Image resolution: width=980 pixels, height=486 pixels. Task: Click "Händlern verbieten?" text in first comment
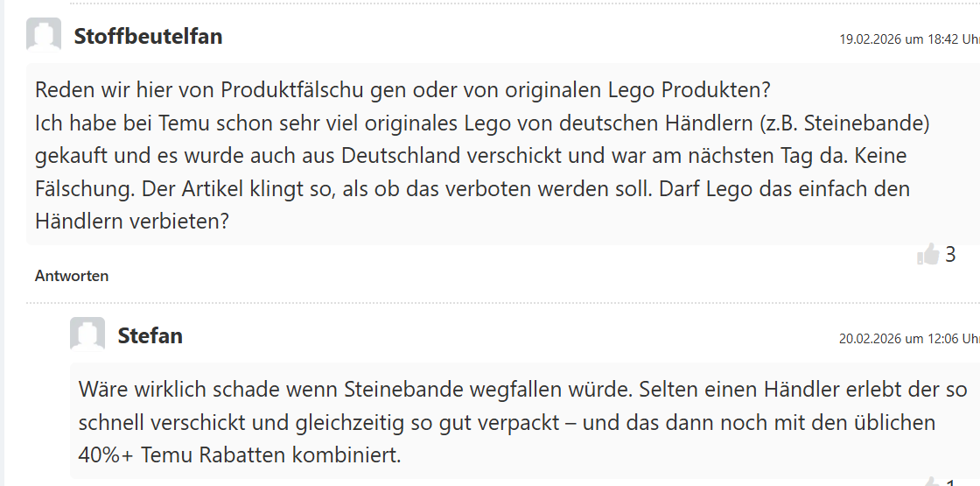tap(131, 222)
